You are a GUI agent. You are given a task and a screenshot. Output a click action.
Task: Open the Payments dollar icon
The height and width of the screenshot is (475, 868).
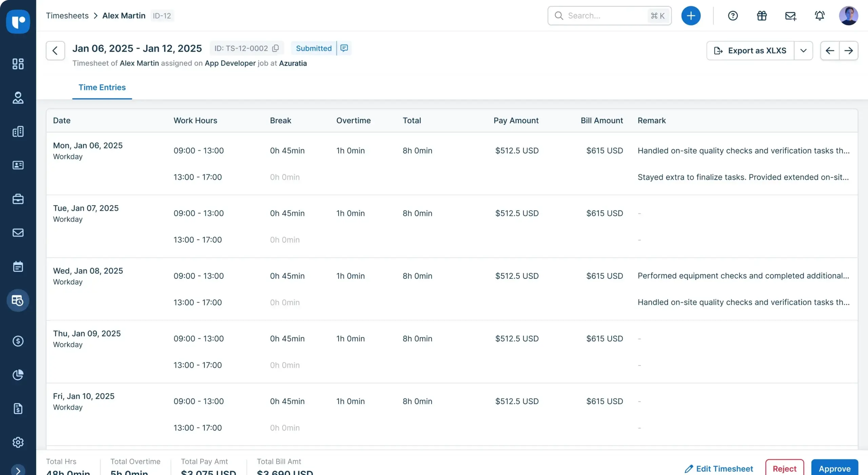click(18, 341)
